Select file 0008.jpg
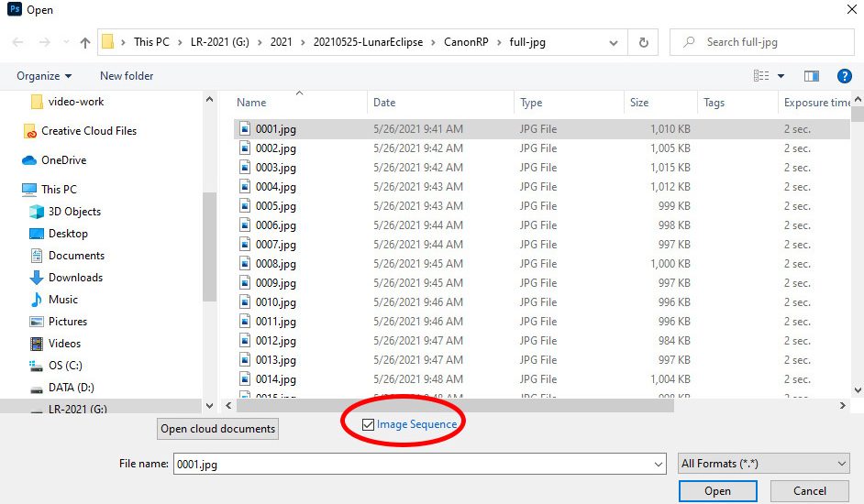 tap(541, 264)
